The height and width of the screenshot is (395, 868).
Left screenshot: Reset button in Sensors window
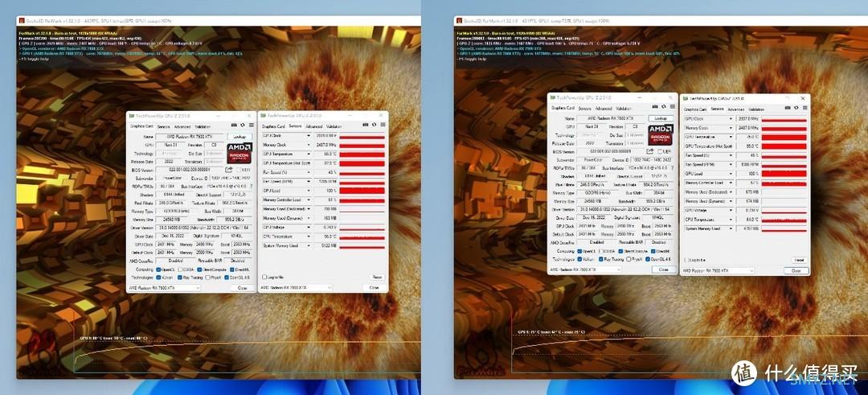pos(377,277)
